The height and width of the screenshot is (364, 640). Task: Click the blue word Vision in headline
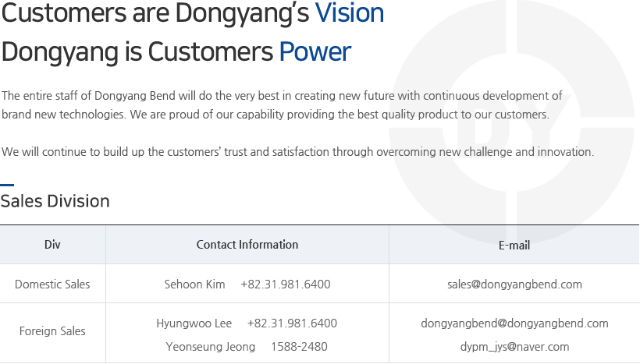pyautogui.click(x=350, y=13)
